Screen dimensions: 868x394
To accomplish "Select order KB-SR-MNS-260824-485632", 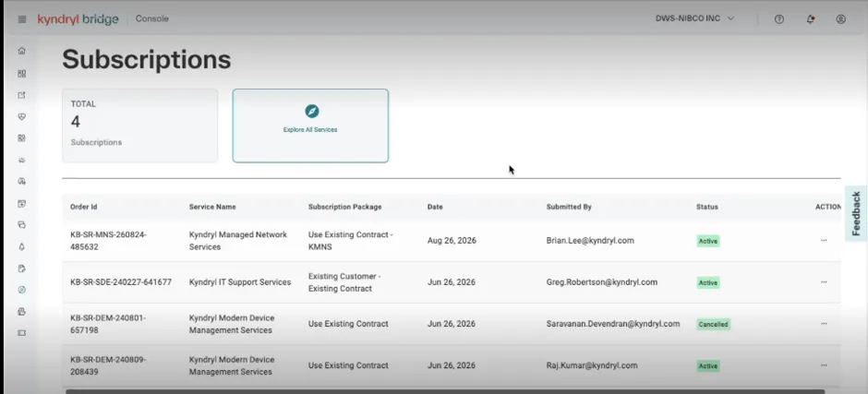I will pos(109,241).
